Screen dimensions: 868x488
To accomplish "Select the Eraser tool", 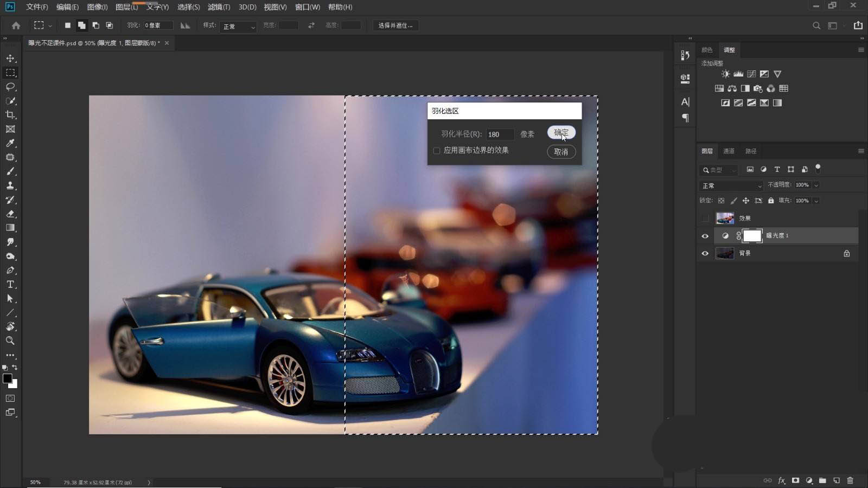I will 10,214.
